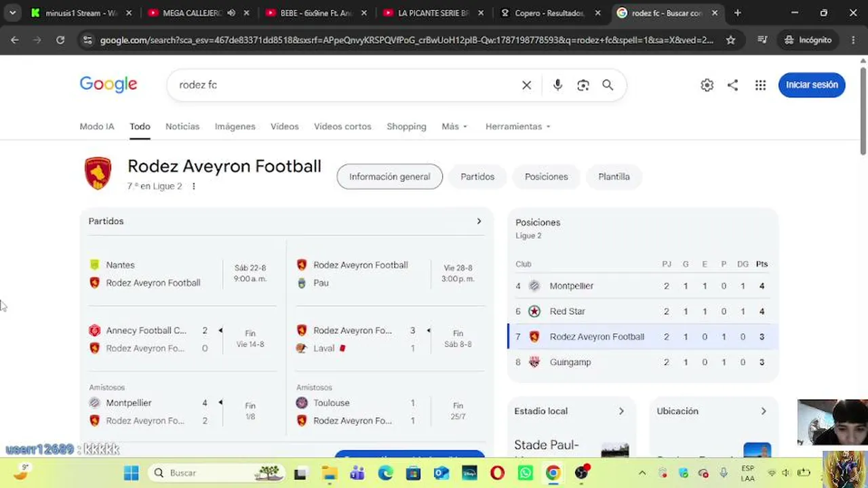This screenshot has height=488, width=868.
Task: Select Guingamp row in standings
Action: pyautogui.click(x=643, y=362)
